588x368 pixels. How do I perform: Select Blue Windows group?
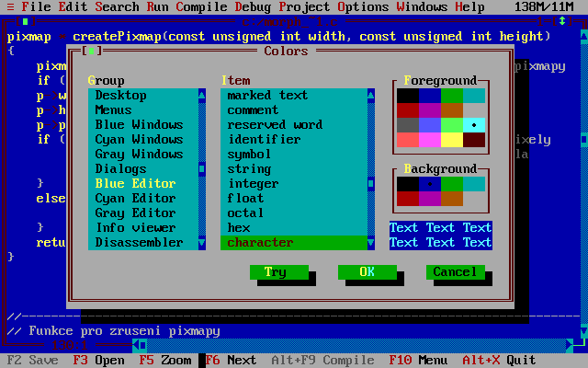[143, 125]
